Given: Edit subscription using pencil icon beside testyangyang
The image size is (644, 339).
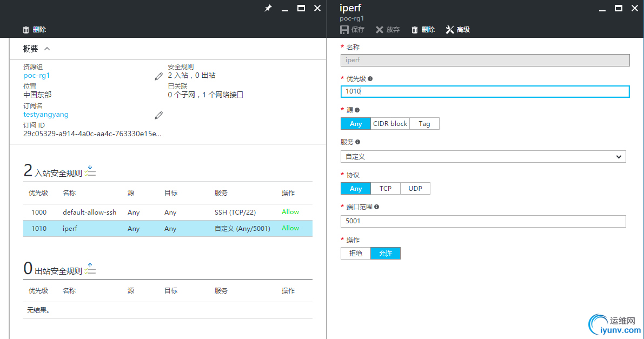Looking at the screenshot, I should tap(158, 116).
